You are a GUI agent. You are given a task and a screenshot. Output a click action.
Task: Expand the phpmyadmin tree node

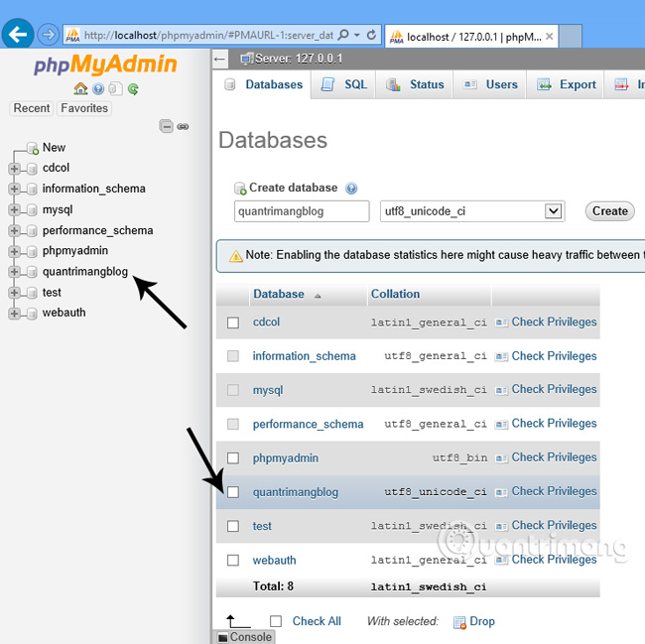14,251
